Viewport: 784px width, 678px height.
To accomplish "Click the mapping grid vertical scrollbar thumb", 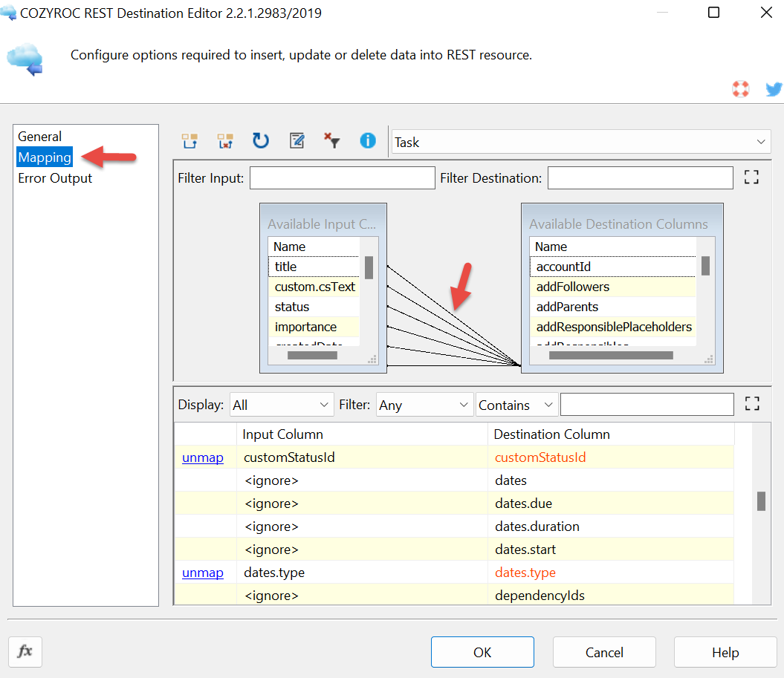I will [x=761, y=501].
